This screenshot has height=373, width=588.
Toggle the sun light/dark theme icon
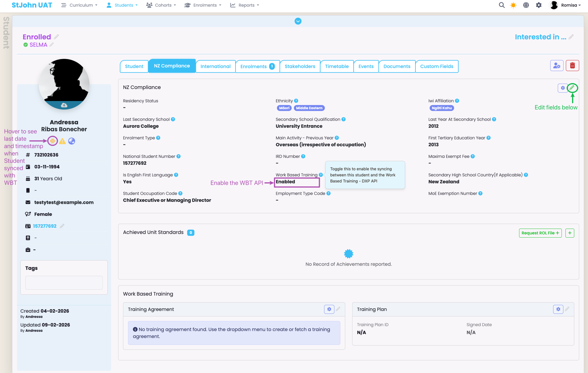pos(513,5)
